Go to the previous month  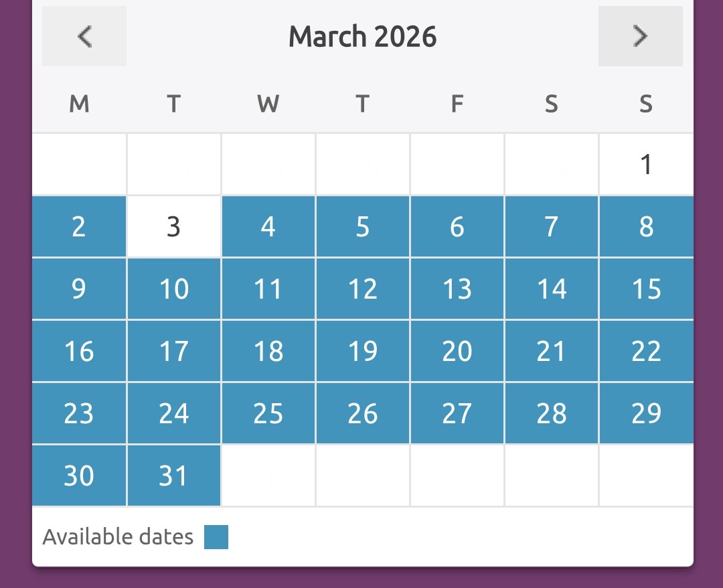[x=84, y=36]
